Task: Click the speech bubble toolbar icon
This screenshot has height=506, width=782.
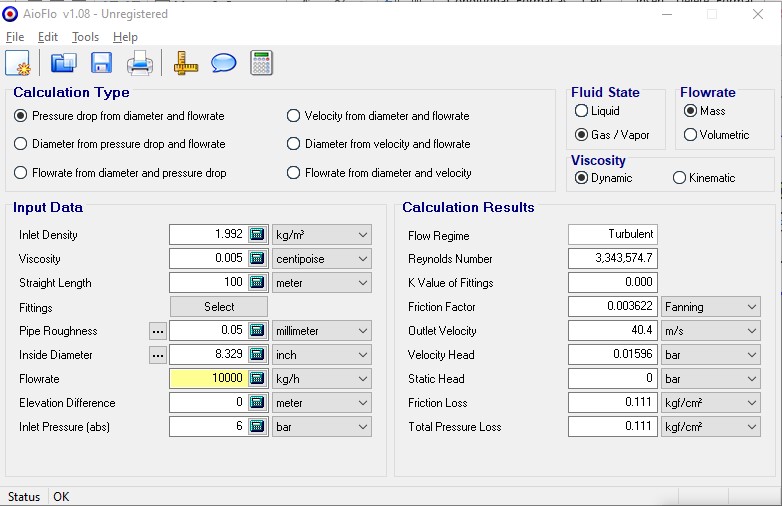Action: [x=224, y=63]
